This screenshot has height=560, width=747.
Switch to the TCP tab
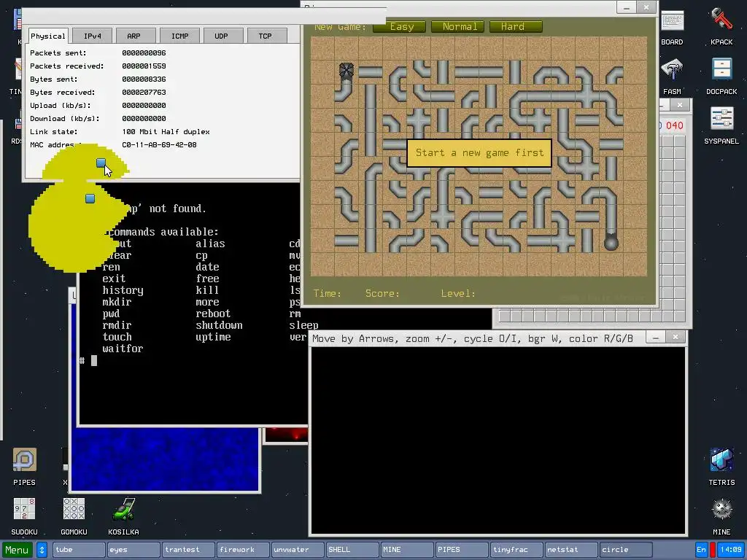click(266, 36)
